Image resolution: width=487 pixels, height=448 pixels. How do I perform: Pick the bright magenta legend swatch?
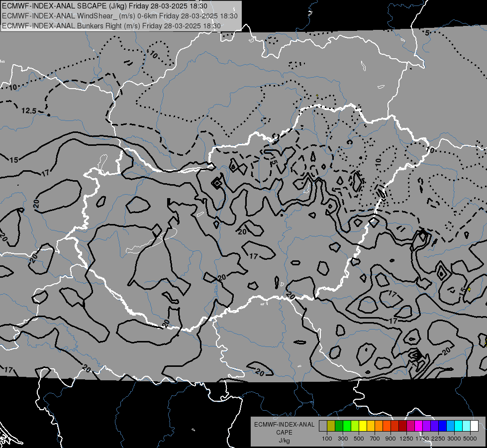419,426
